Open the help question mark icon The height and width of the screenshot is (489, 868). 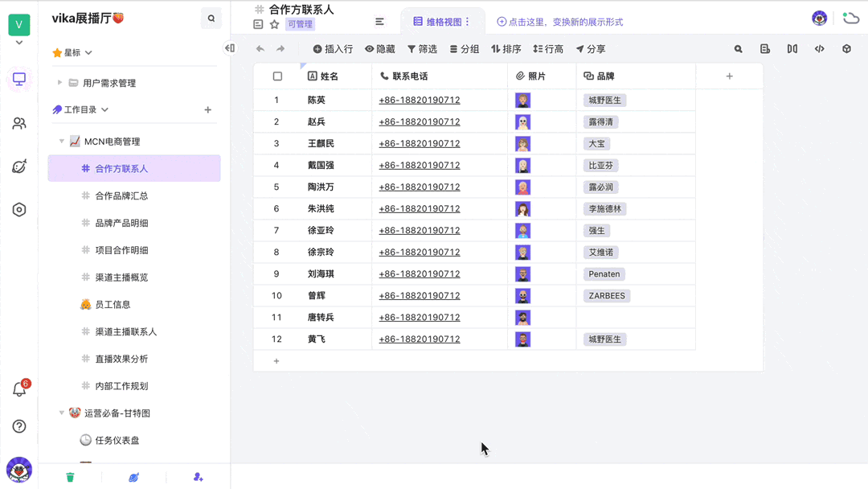pyautogui.click(x=19, y=426)
